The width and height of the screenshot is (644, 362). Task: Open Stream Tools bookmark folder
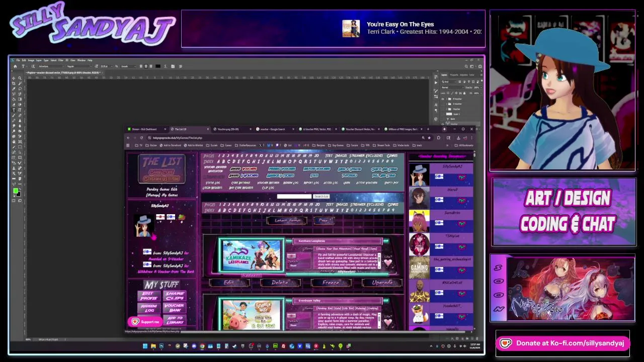(x=380, y=145)
